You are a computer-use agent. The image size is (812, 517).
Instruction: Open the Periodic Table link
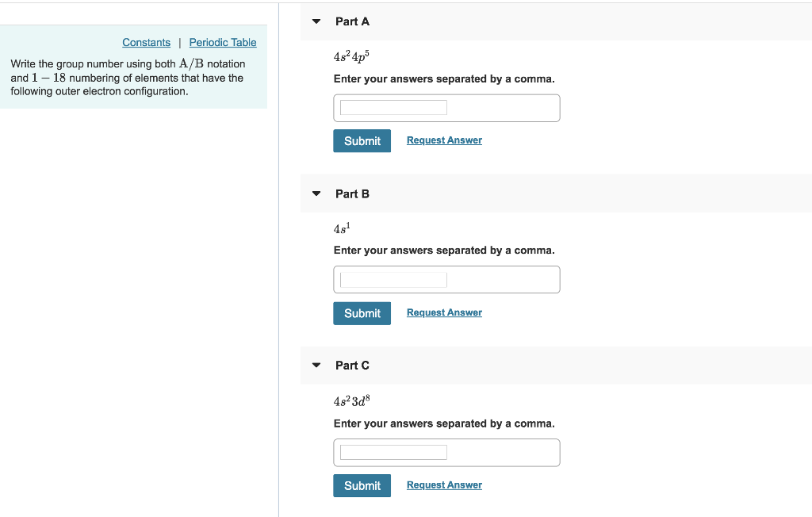(222, 42)
